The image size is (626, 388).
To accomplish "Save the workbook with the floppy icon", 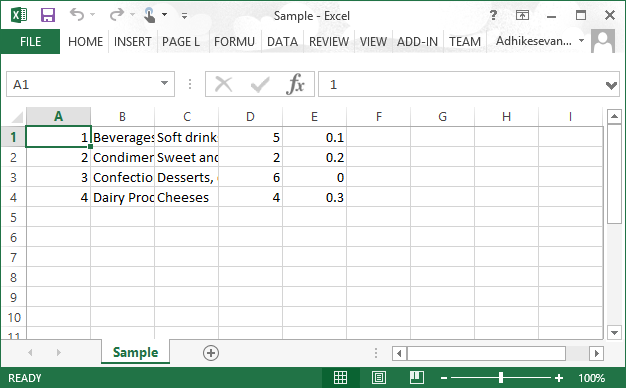I will tap(48, 15).
